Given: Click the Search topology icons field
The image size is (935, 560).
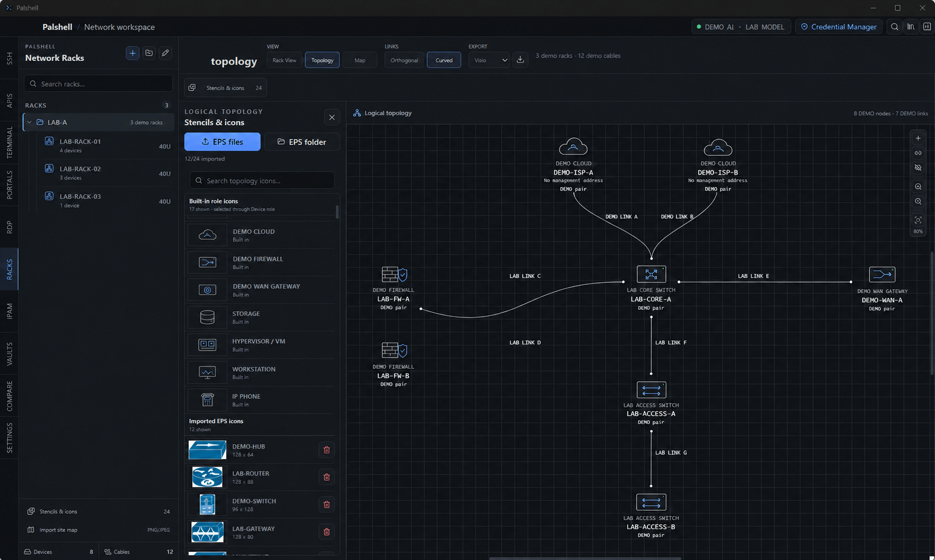Looking at the screenshot, I should coord(262,181).
